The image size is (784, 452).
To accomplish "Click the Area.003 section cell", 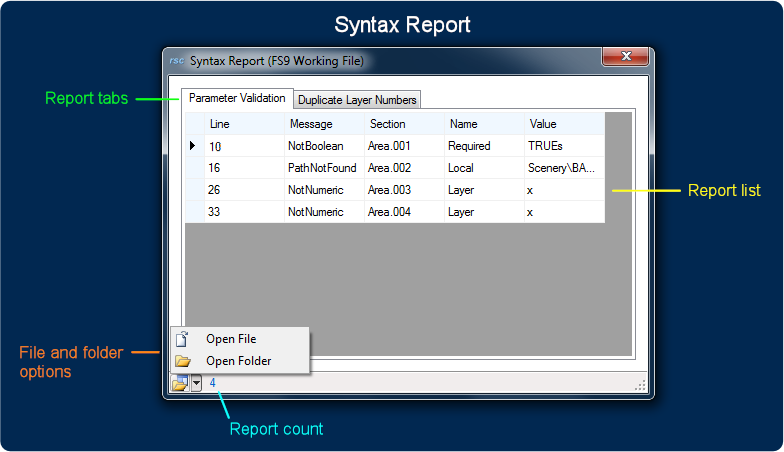I will point(404,190).
